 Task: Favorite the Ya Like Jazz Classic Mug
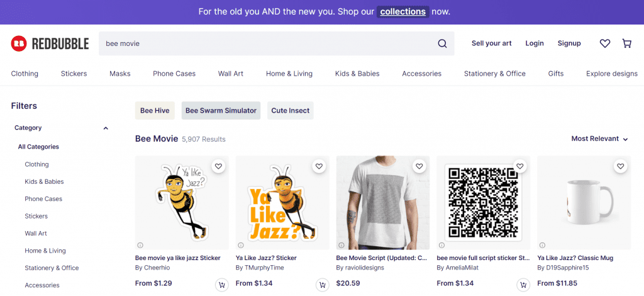coord(621,166)
